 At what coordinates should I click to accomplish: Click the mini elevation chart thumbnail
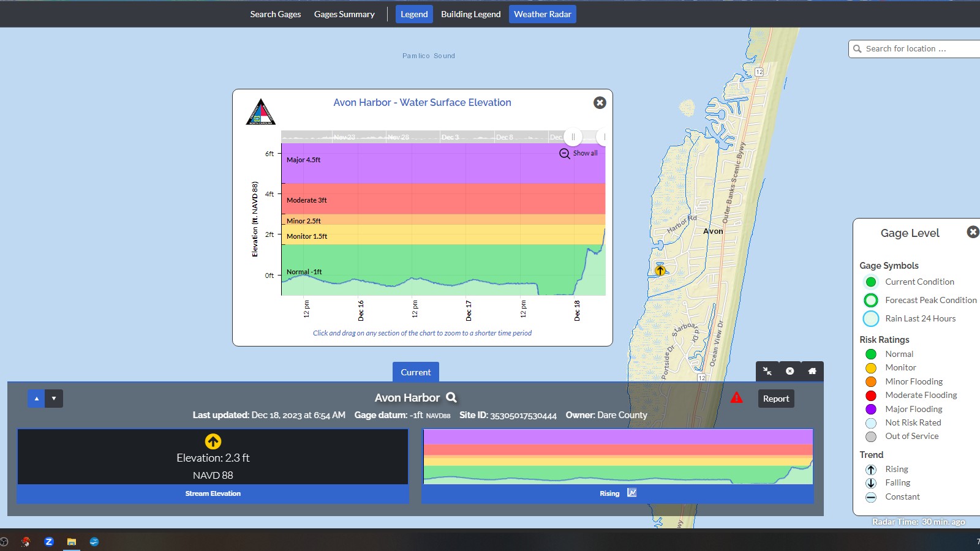coord(617,457)
